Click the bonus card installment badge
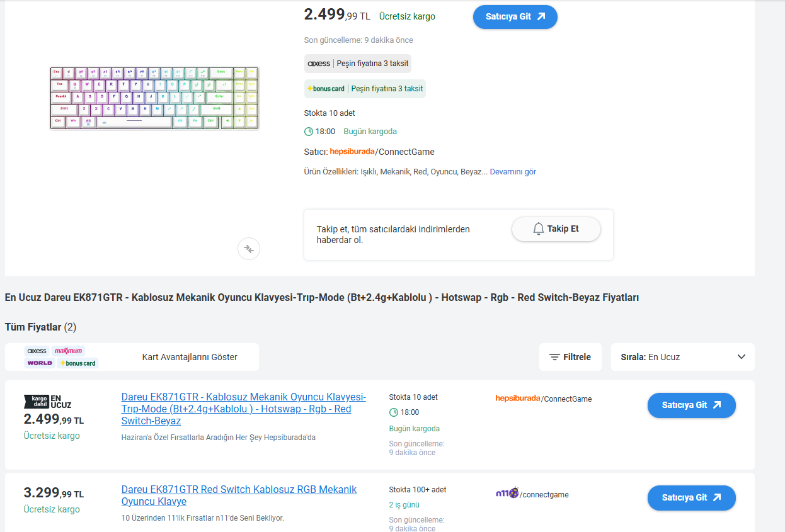Image resolution: width=785 pixels, height=532 pixels. coord(365,89)
